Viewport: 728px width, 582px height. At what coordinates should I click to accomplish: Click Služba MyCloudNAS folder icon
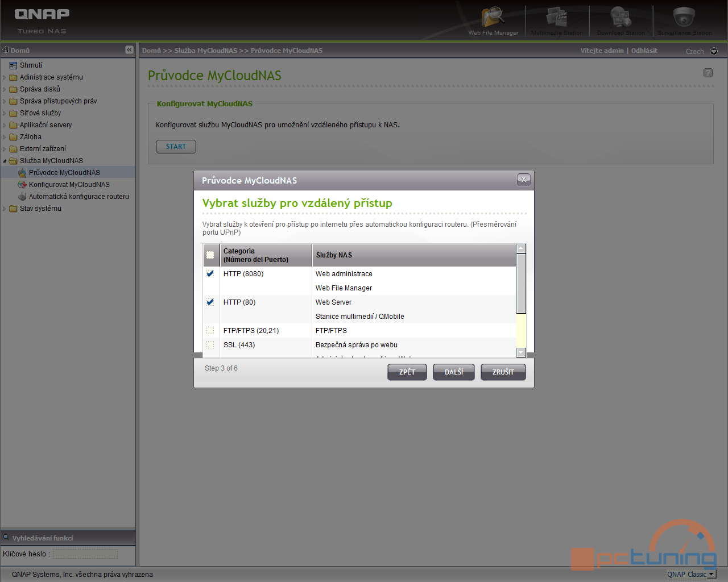[x=13, y=161]
